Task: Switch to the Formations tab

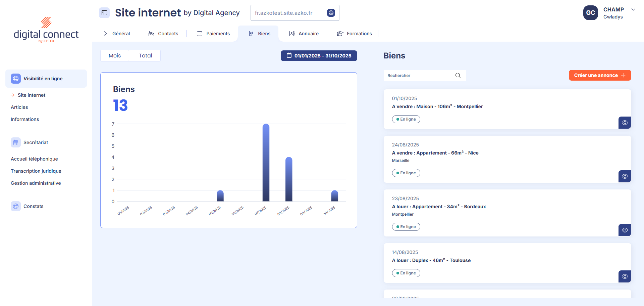Action: (355, 34)
